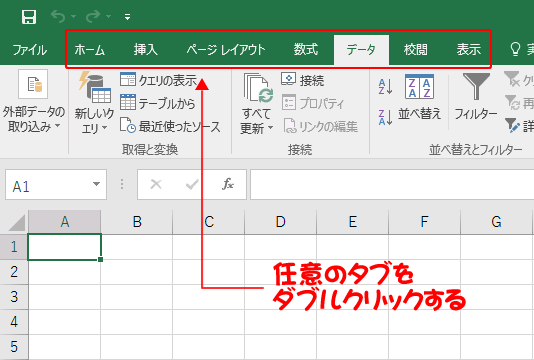This screenshot has height=360, width=534.
Task: Click the Insert Function fx icon
Action: [228, 184]
